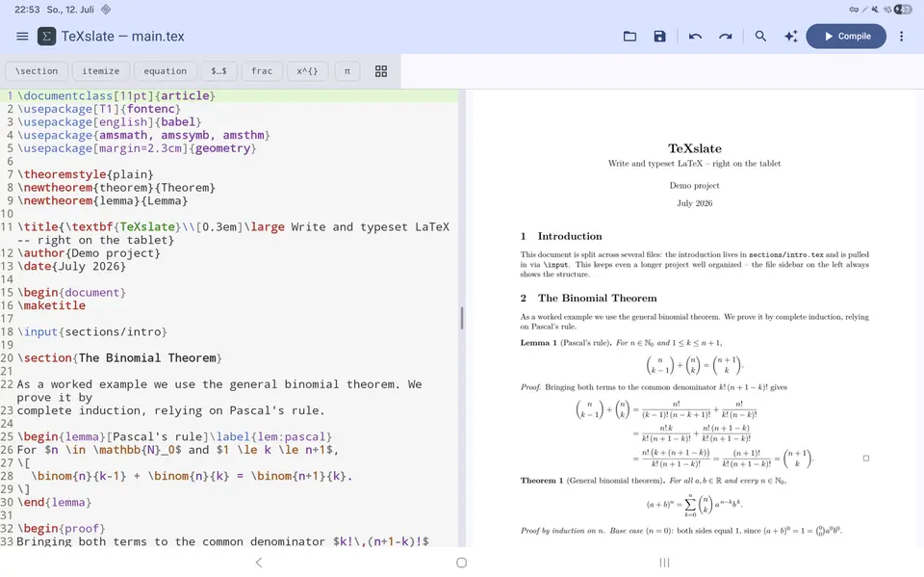Save the file with the disk icon
The width and height of the screenshot is (924, 577).
pos(659,36)
